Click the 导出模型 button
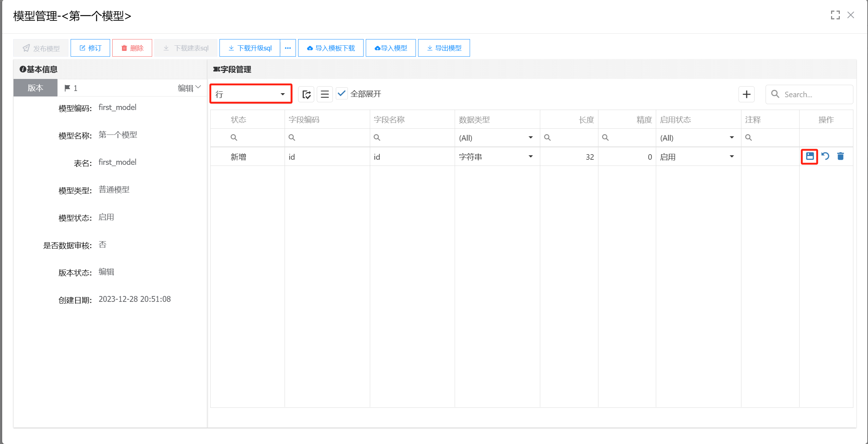Image resolution: width=868 pixels, height=444 pixels. (x=444, y=48)
